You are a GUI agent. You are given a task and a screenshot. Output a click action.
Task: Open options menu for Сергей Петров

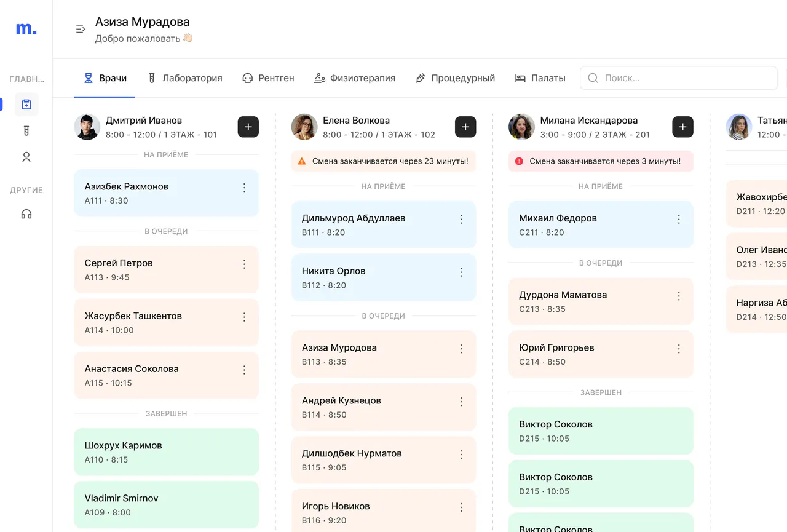244,264
